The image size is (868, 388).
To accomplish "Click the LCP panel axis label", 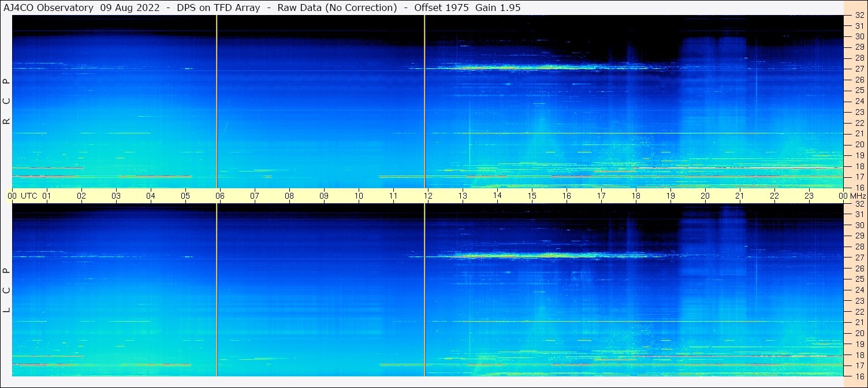I will click(6, 290).
